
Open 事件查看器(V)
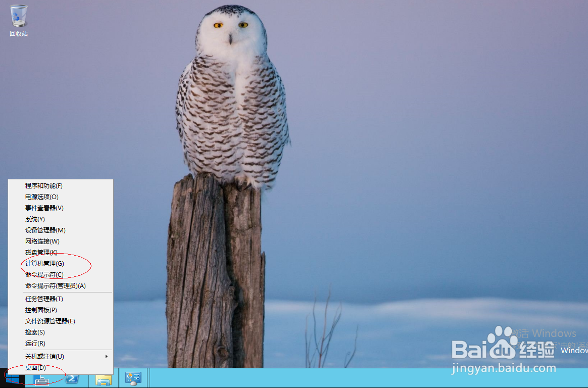[x=61, y=208]
